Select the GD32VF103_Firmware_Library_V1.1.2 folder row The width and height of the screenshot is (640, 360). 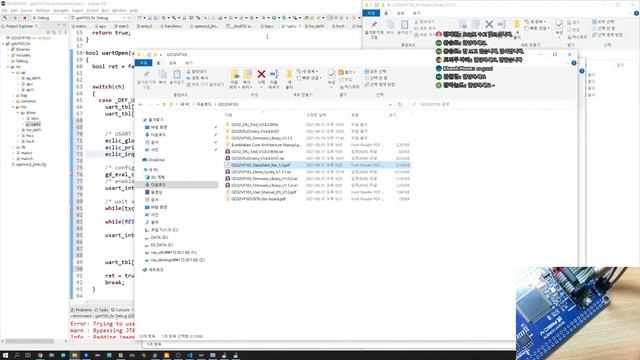pyautogui.click(x=317, y=138)
